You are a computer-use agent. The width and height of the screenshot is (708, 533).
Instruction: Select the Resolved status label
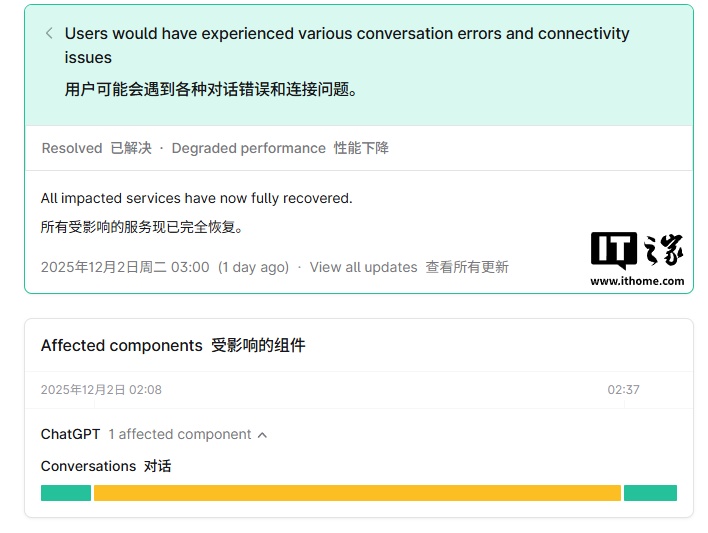tap(72, 148)
